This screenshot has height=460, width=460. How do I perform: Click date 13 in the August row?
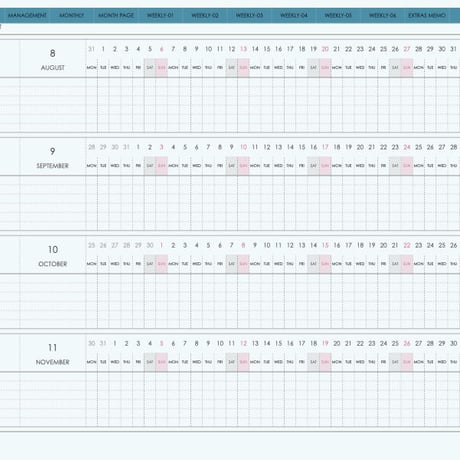[244, 49]
